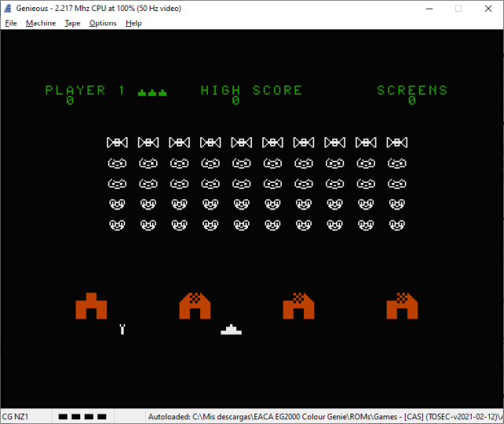
Task: Click the last invader in the bottom row
Action: (397, 225)
